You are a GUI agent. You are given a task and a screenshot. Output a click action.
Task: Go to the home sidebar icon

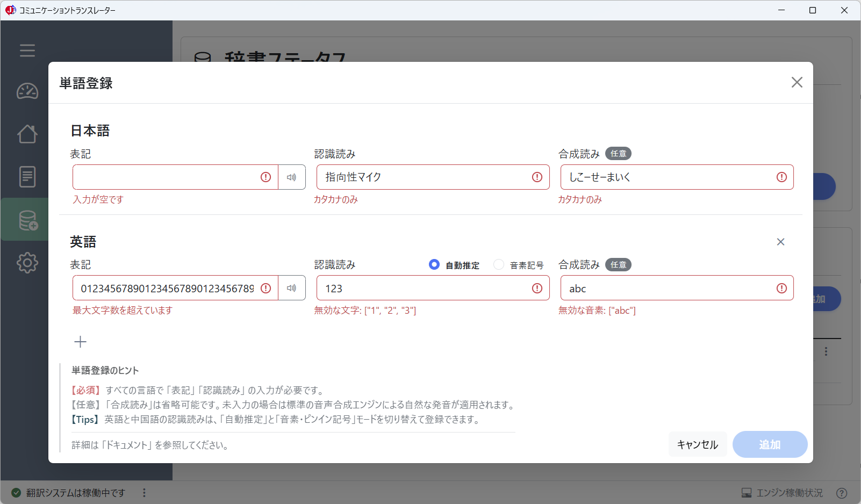(27, 134)
